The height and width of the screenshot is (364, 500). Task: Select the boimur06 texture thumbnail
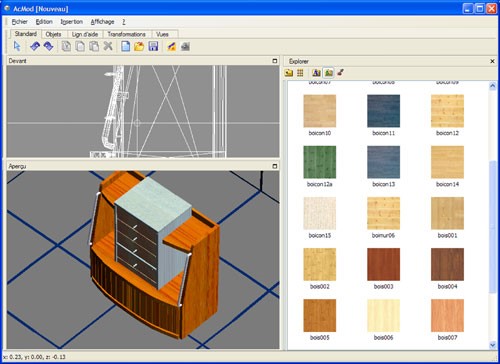click(383, 213)
